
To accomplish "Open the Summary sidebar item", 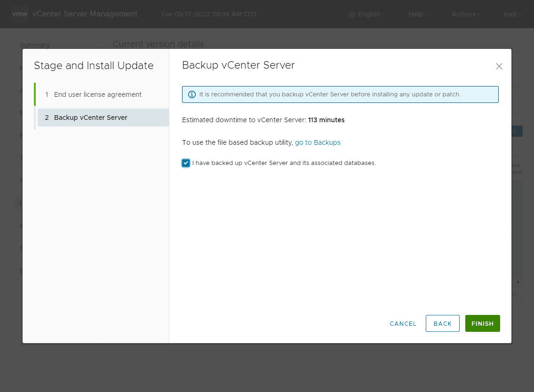I will [x=35, y=45].
